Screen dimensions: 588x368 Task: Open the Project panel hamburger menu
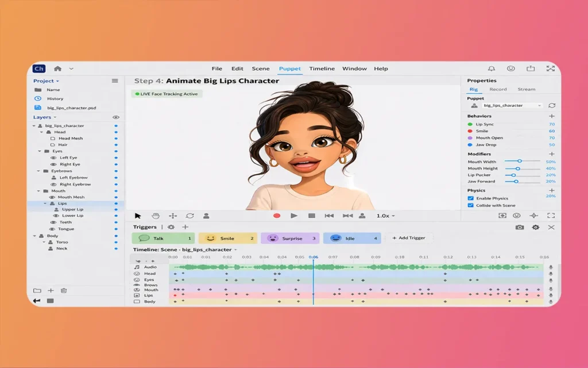[x=115, y=81]
